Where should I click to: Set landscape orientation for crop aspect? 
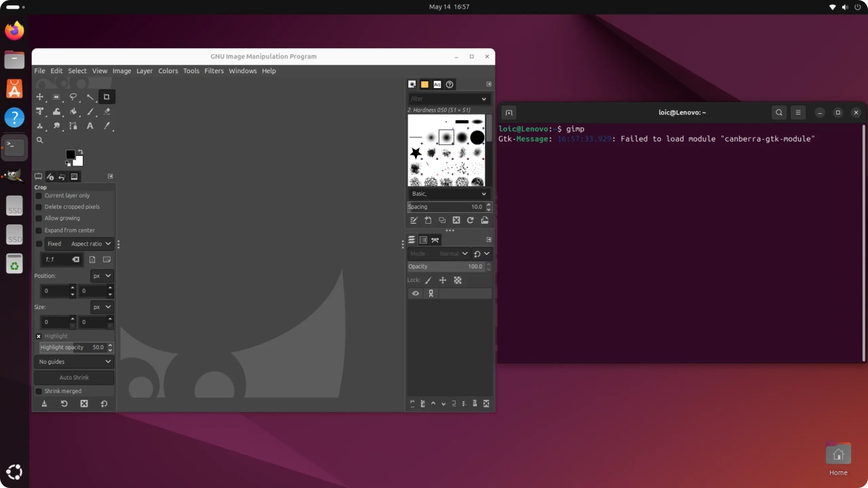pos(106,260)
